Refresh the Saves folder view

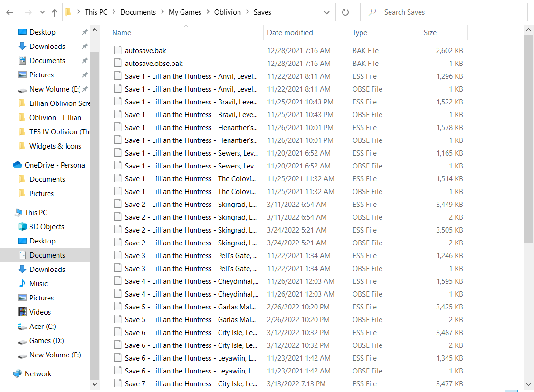pos(345,13)
